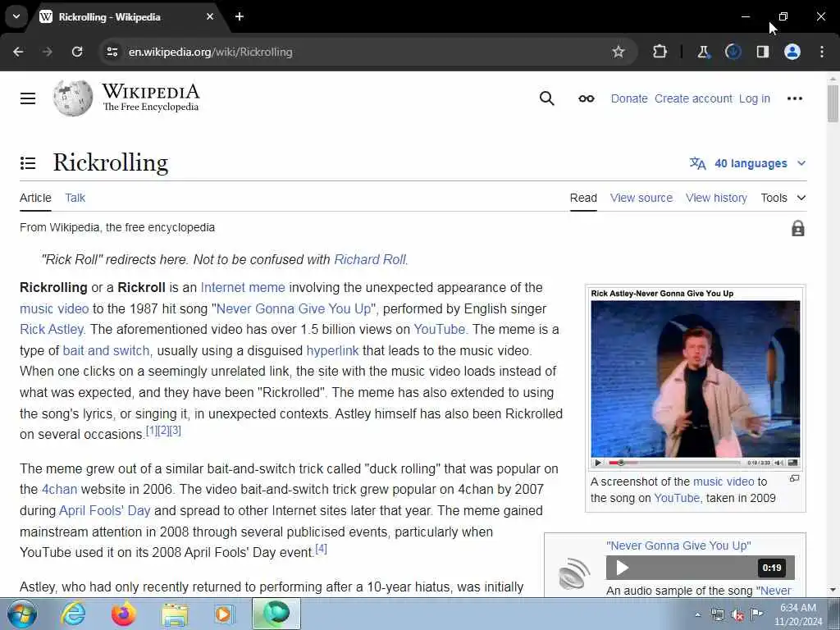Click the browser forward arrow
The image size is (840, 630).
click(48, 52)
